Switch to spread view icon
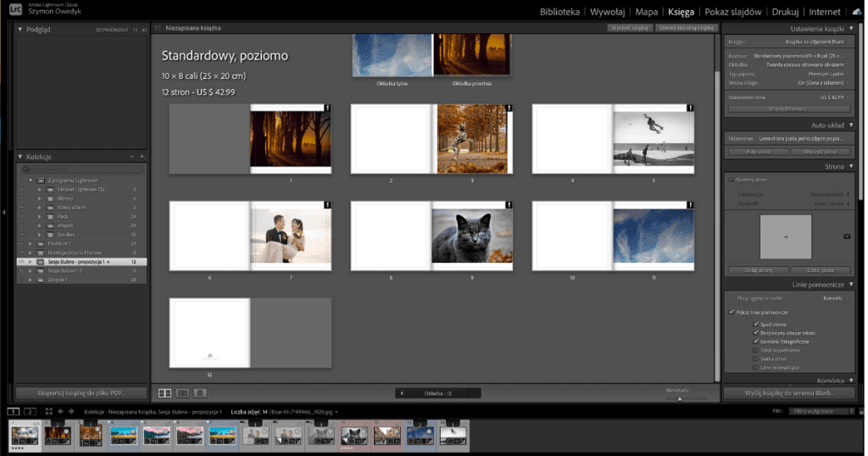 coord(183,393)
